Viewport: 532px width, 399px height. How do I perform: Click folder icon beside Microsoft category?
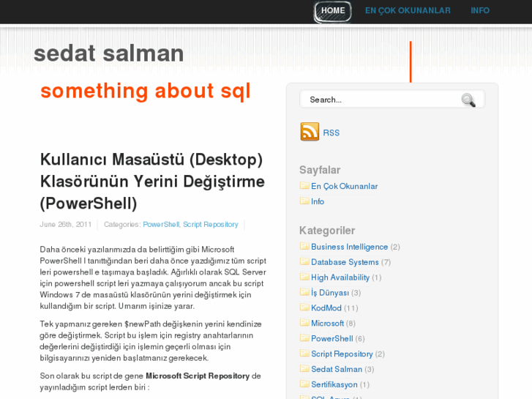(x=304, y=322)
